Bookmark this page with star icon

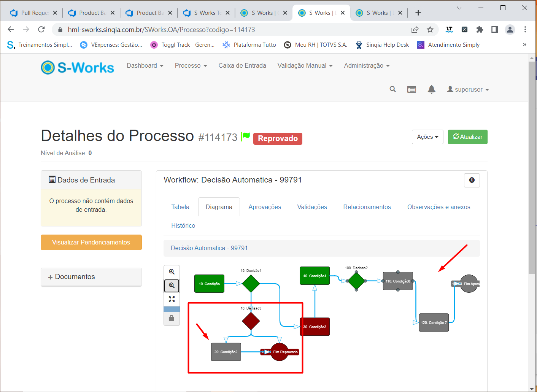tap(430, 30)
